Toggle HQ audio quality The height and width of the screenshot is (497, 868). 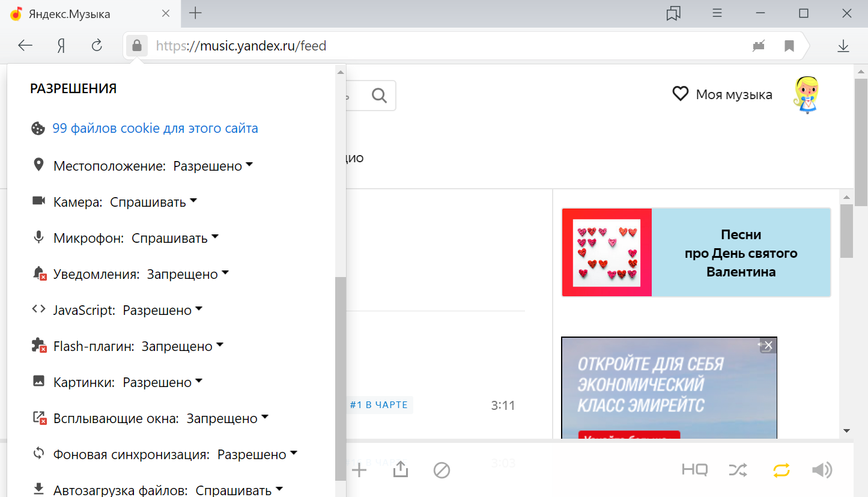[x=694, y=470]
